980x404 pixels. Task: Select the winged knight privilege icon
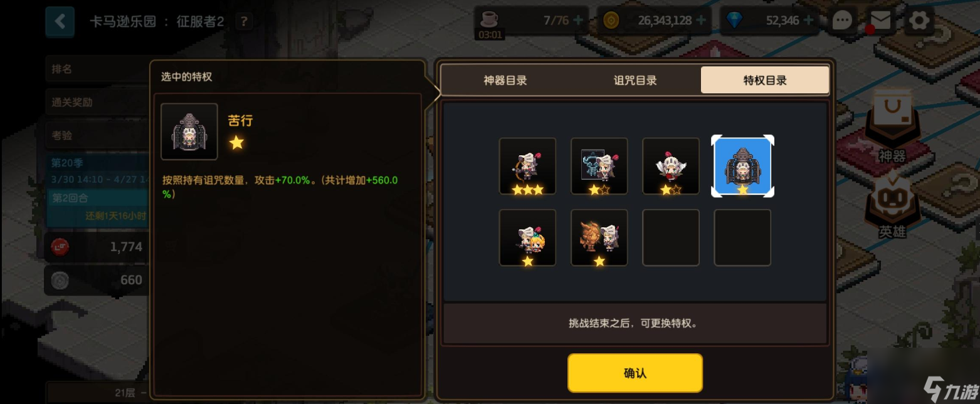coord(671,166)
